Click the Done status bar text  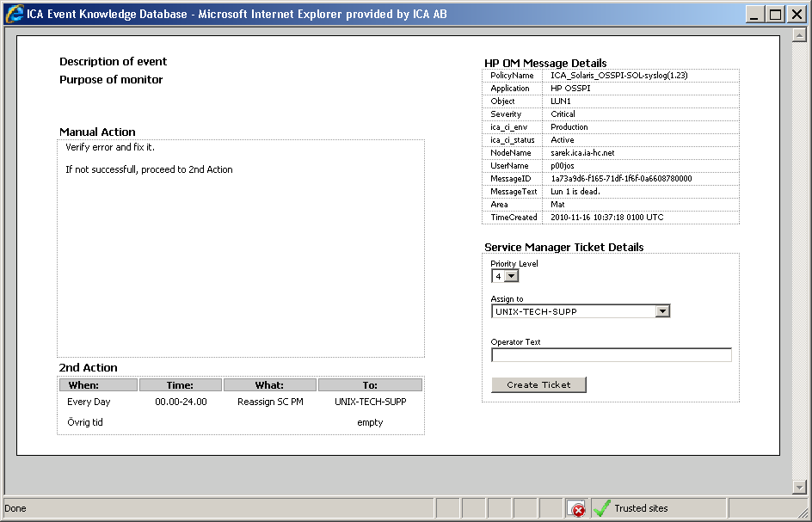pyautogui.click(x=15, y=508)
